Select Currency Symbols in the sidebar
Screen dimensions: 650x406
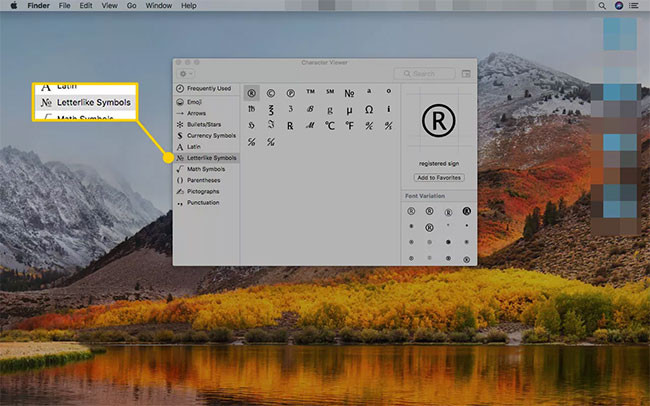210,135
